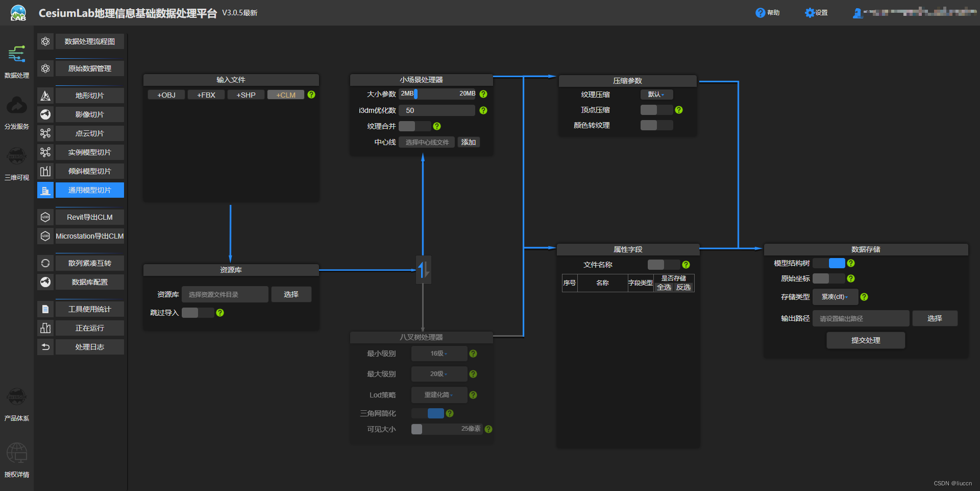This screenshot has height=491, width=980.
Task: Click 全选 in the attribute table
Action: click(664, 287)
